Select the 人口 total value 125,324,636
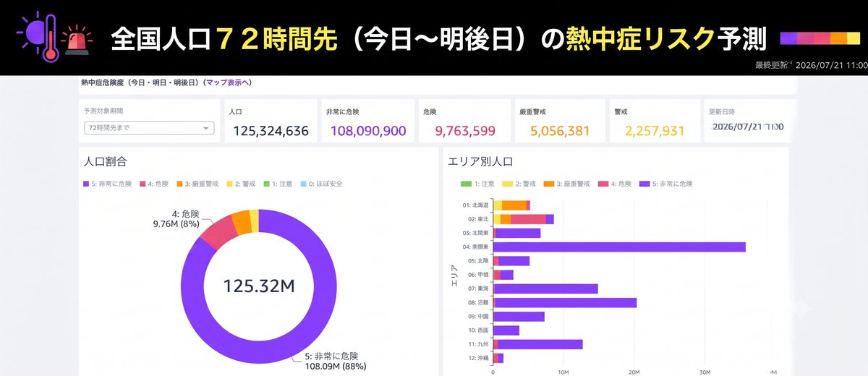868x376 pixels. pos(271,131)
